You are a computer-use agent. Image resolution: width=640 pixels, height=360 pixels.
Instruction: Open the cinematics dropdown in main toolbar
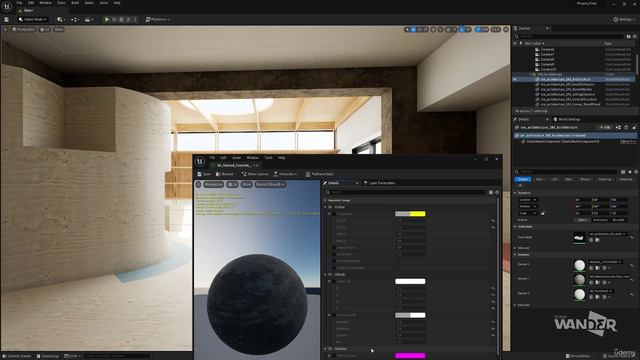click(88, 19)
